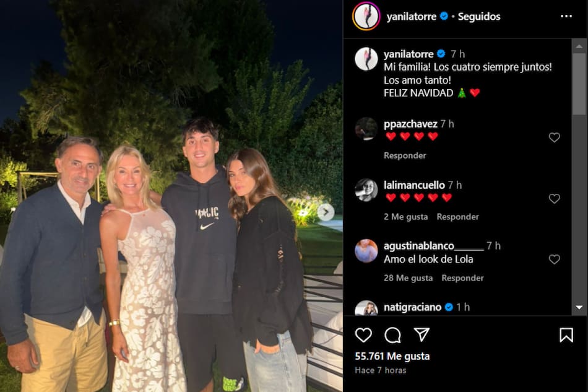
Task: Click the comments scrollbar down arrow
Action: (579, 308)
